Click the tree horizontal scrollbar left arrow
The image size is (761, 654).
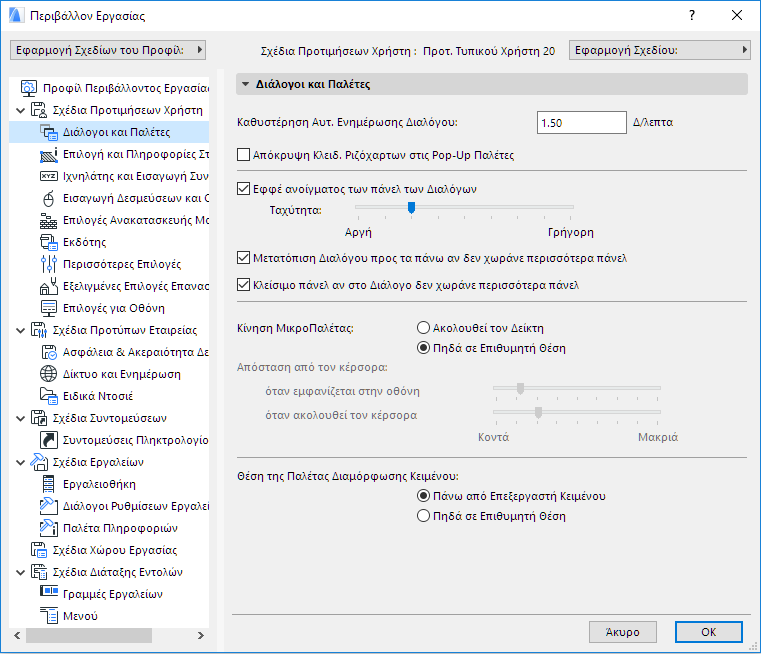[17, 635]
